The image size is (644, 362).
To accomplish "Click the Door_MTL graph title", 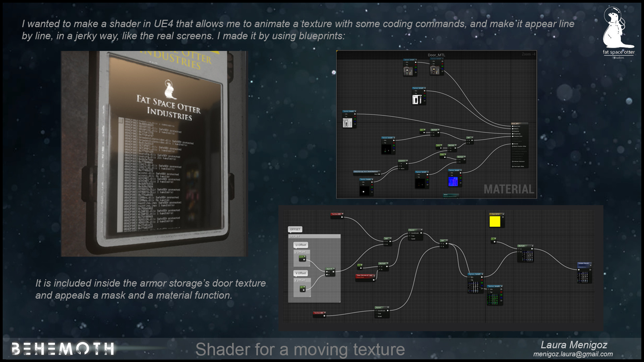I will point(436,55).
